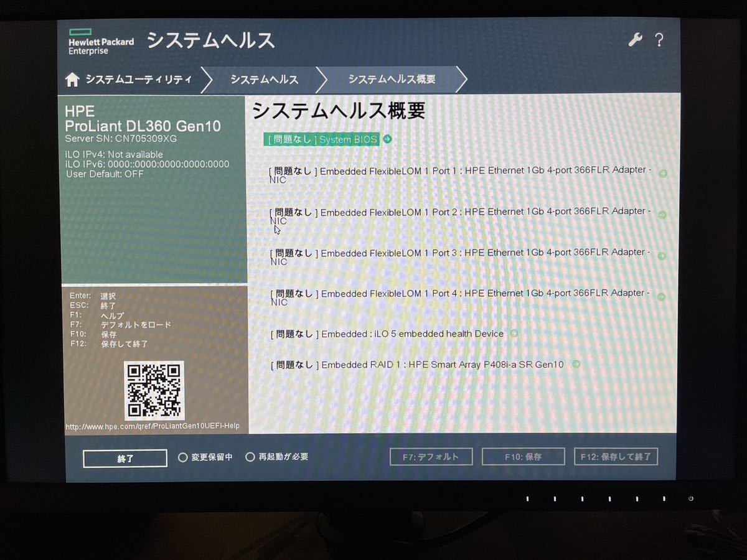Open FlexibleLOM 1 Port 1 arrow icon
This screenshot has width=747, height=560.
point(662,174)
